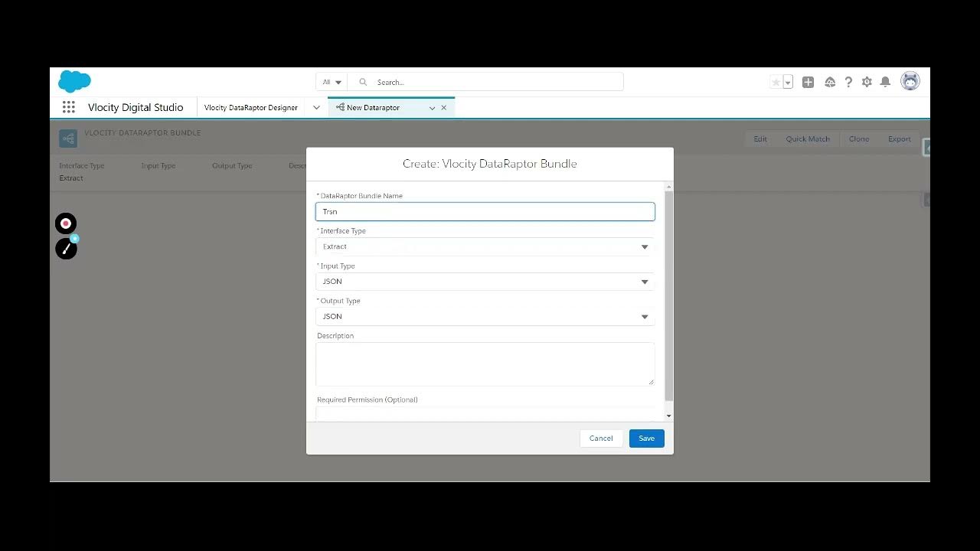The width and height of the screenshot is (980, 551).
Task: Click the 'Extract' interface type value
Action: tap(71, 178)
